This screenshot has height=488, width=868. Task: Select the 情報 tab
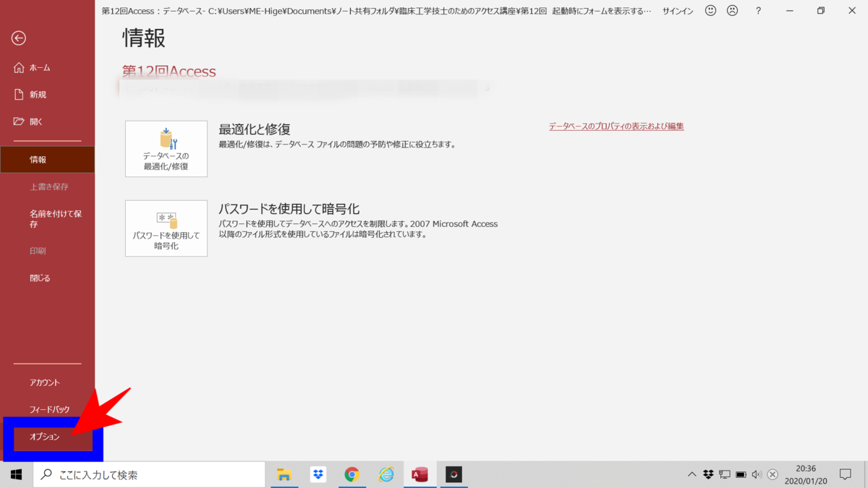coord(47,160)
